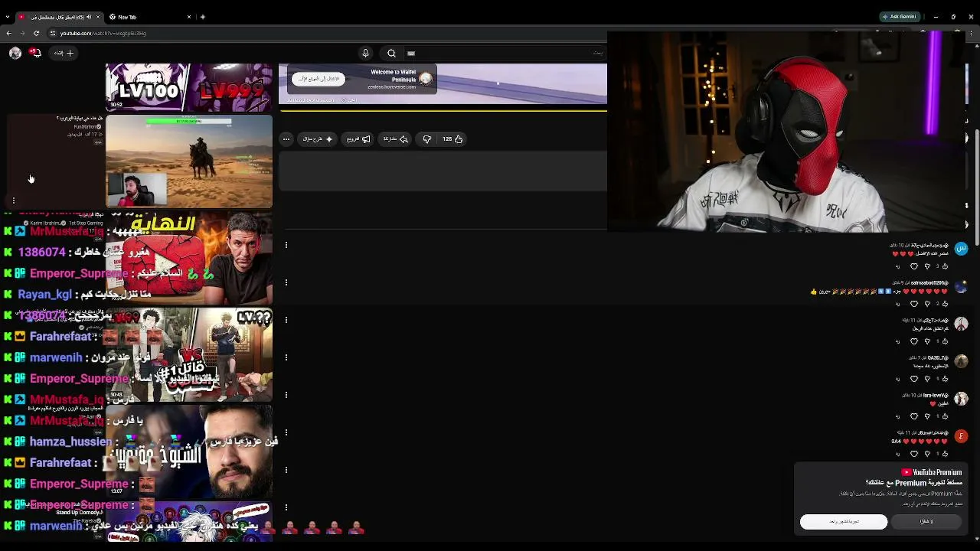Click the Ask Gemini button
This screenshot has height=551, width=980.
901,17
